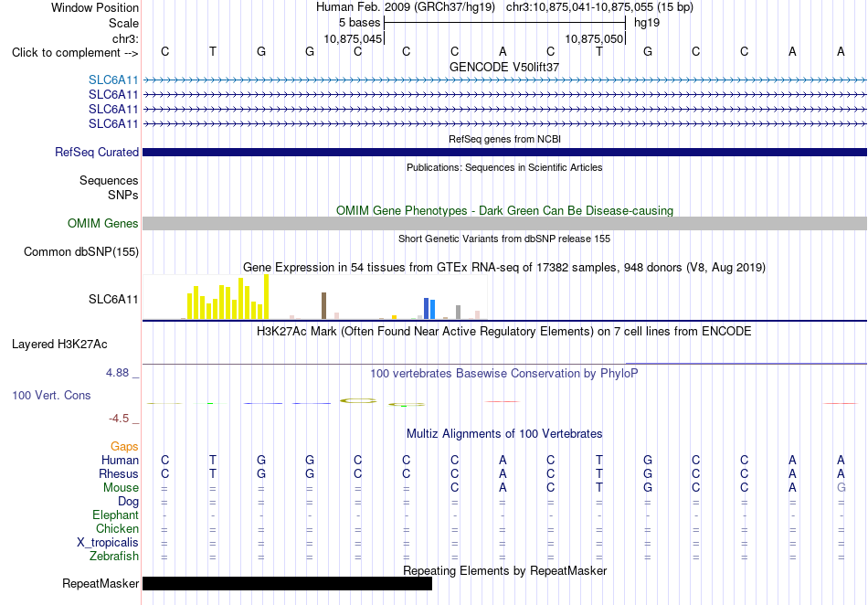Click the hg19 label beside the scale bar
868x605 pixels.
[647, 23]
